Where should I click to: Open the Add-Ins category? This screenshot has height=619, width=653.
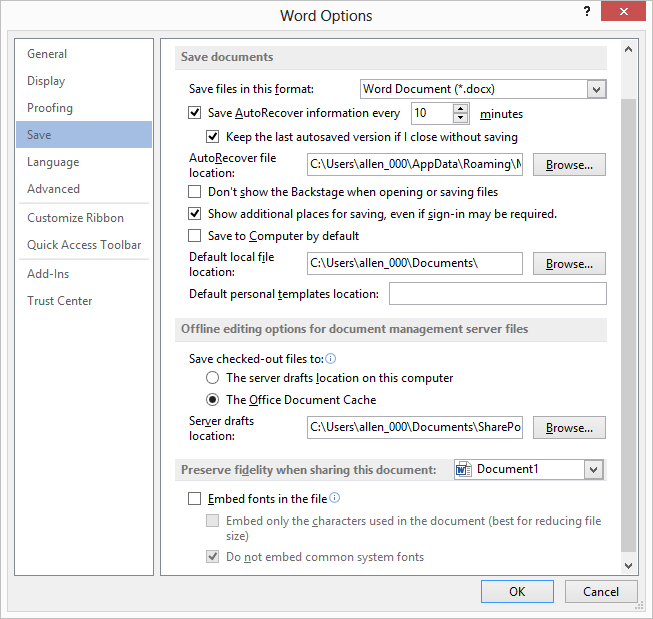point(84,274)
